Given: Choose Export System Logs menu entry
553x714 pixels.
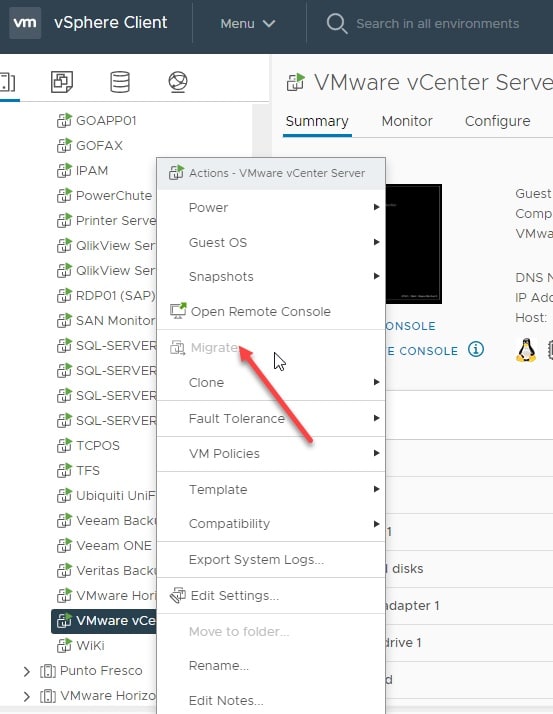Looking at the screenshot, I should (271, 560).
